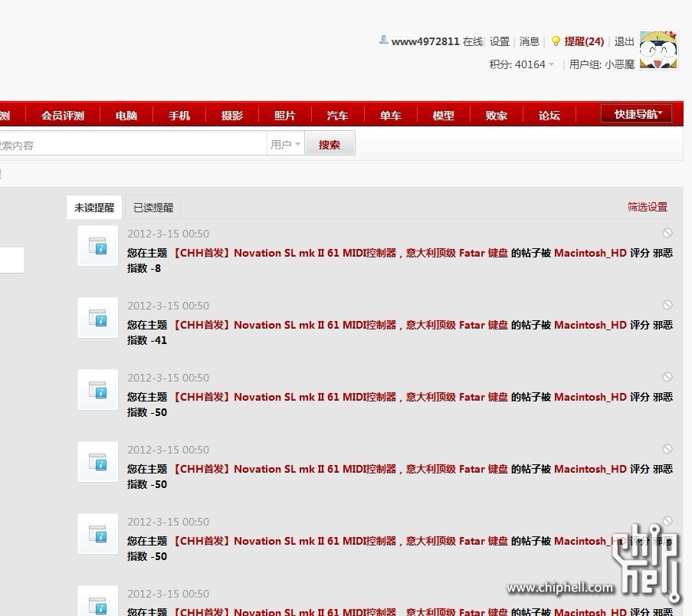This screenshot has height=616, width=692.
Task: Open the 用户 search type dropdown
Action: (x=286, y=144)
